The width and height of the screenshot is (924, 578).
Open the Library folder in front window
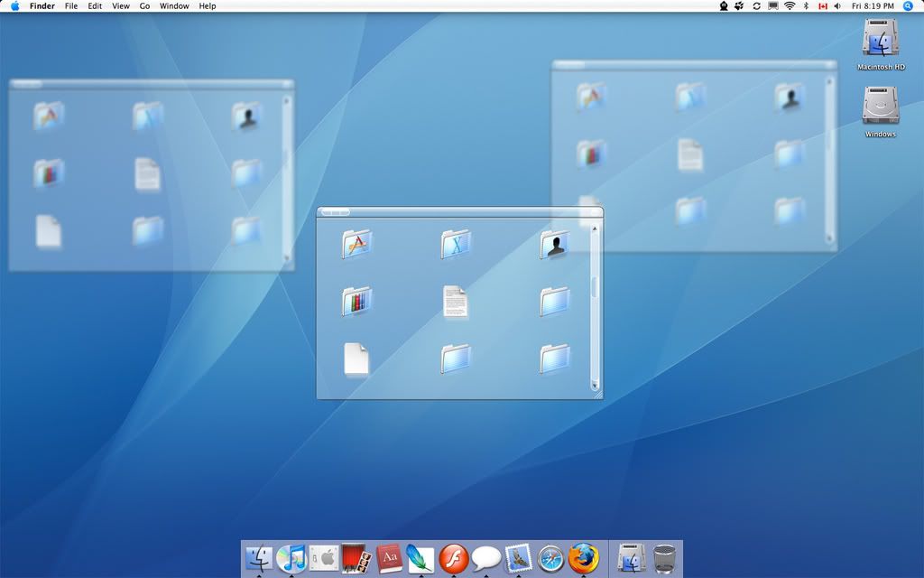(356, 301)
